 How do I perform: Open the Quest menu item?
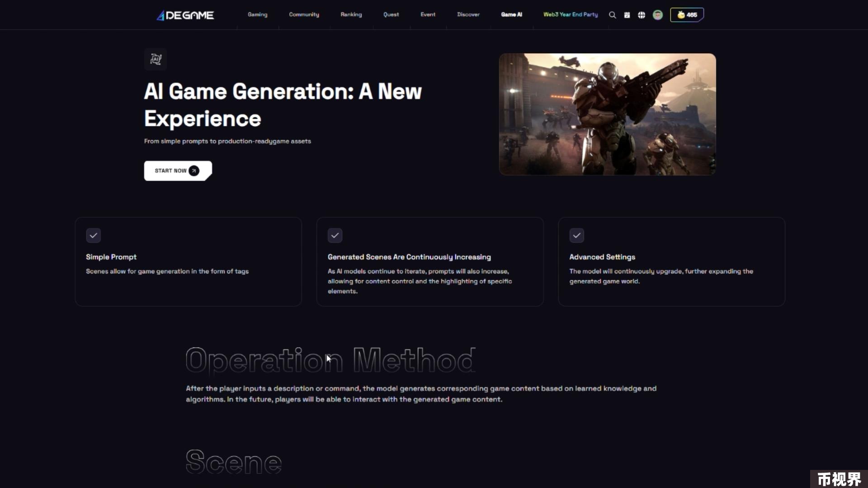point(391,14)
